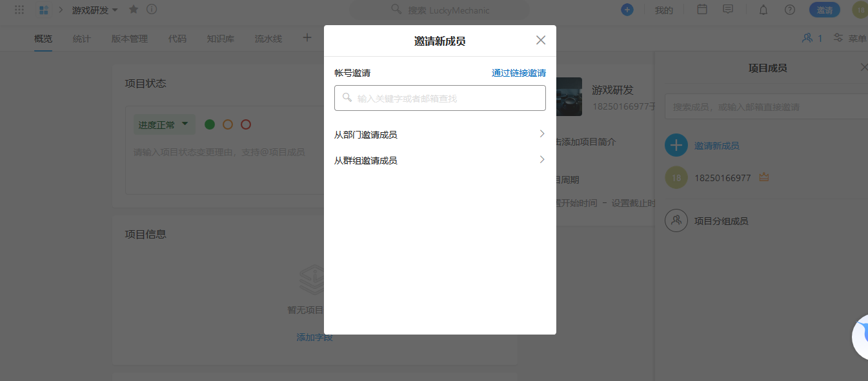Click the 添加字段 link in project info

pos(314,337)
